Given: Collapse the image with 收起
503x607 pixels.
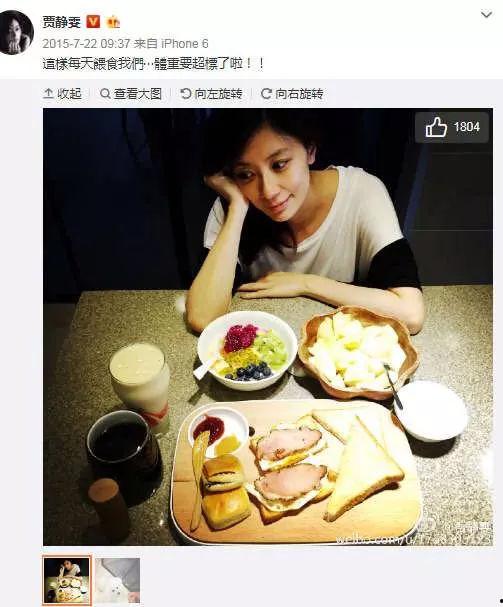Looking at the screenshot, I should click(x=62, y=94).
